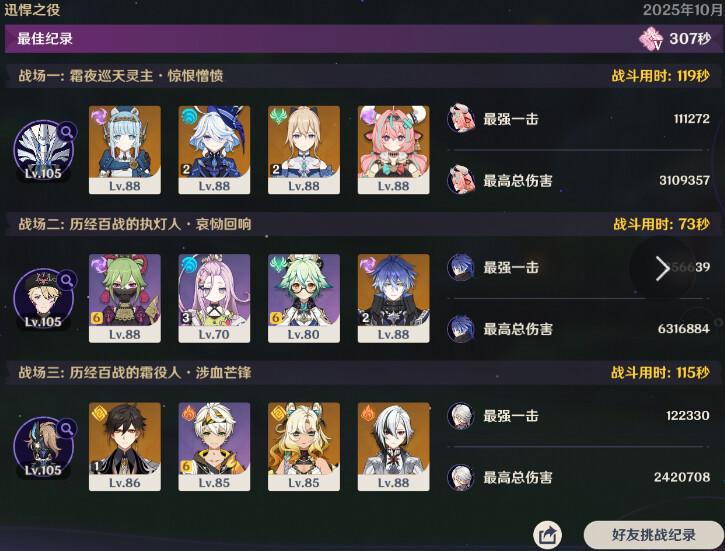The height and width of the screenshot is (551, 725).
Task: Inspect the stage three boss magnifier icon
Action: click(x=67, y=429)
